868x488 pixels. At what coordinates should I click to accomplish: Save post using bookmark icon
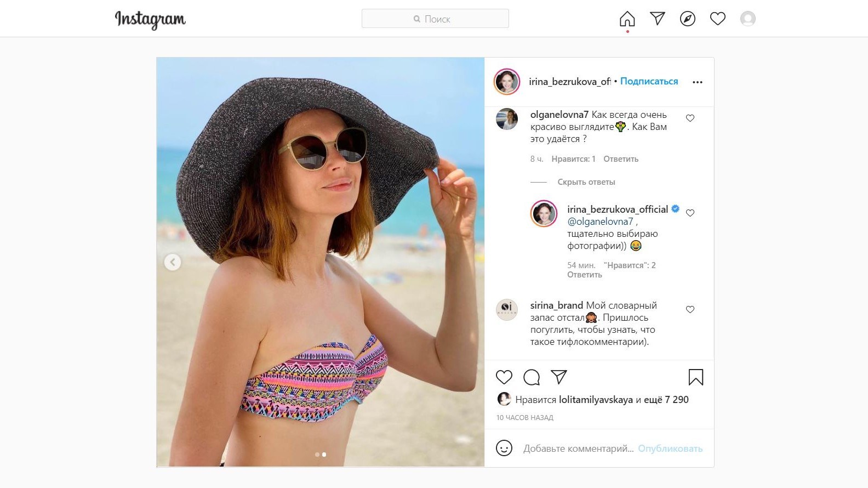pos(695,377)
